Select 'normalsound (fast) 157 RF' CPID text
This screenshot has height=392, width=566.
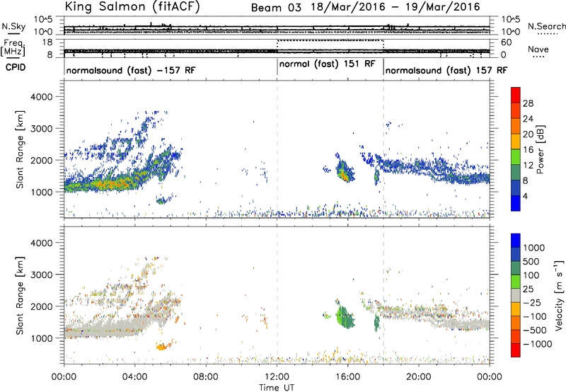click(446, 70)
